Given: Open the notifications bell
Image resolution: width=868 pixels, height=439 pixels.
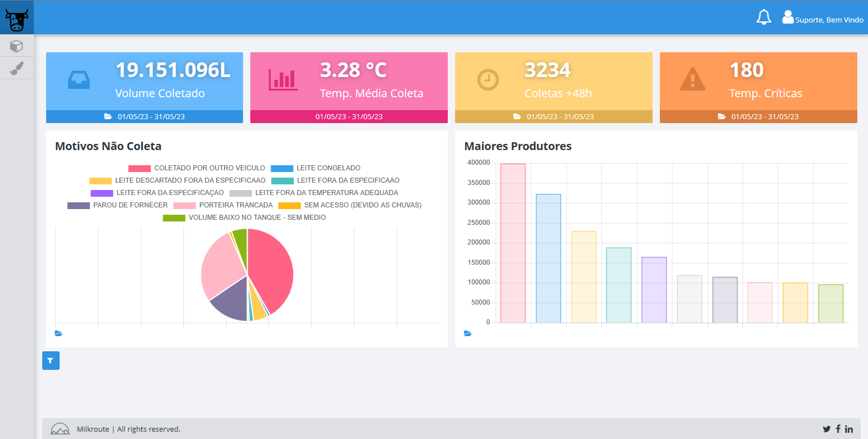Looking at the screenshot, I should pyautogui.click(x=763, y=17).
